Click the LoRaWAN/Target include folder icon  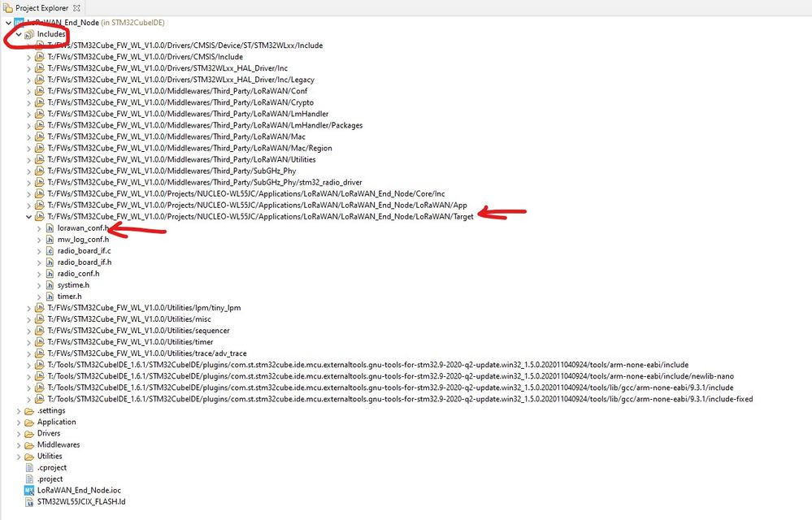pos(39,217)
